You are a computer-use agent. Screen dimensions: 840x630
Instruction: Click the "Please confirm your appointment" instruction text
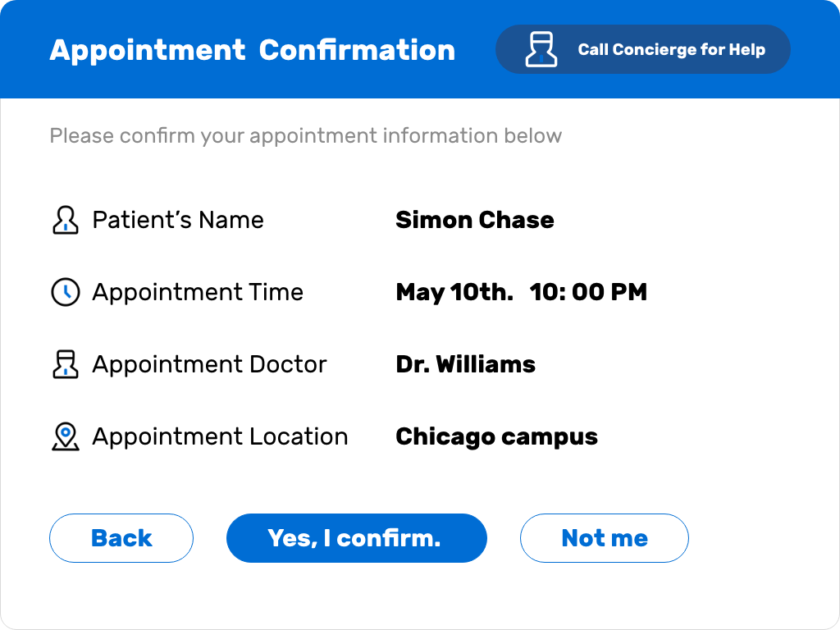(x=305, y=135)
